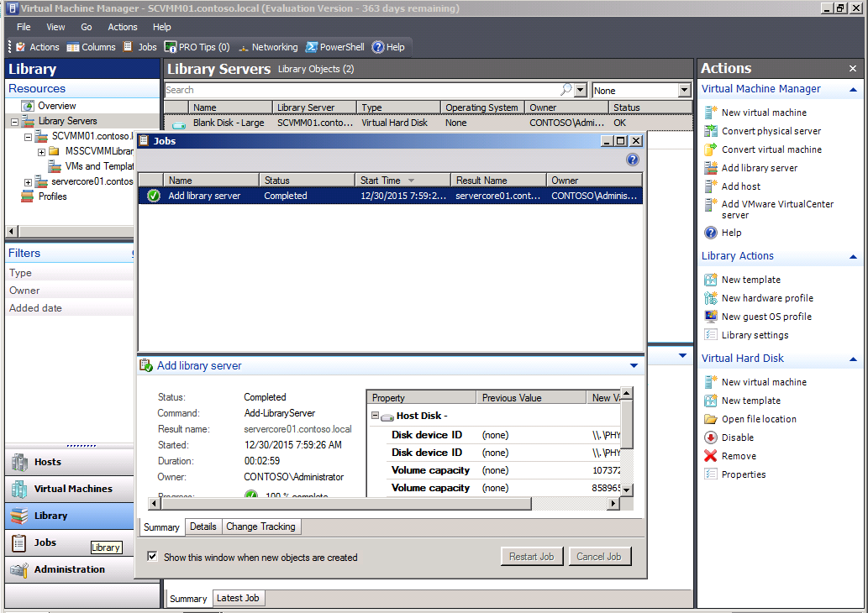Image resolution: width=868 pixels, height=613 pixels.
Task: Expand the servercore01.contoso tree node
Action: point(29,182)
